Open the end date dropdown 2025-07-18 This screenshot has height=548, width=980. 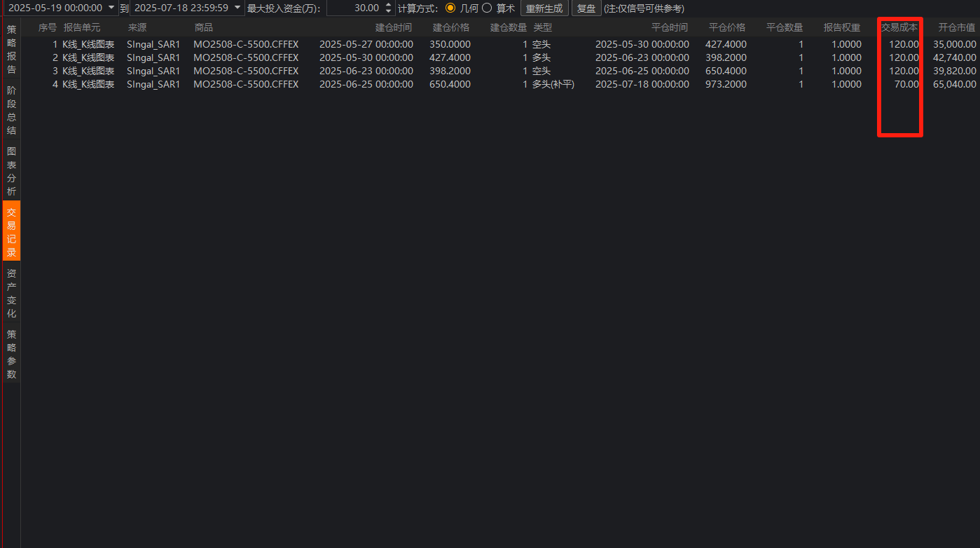237,8
